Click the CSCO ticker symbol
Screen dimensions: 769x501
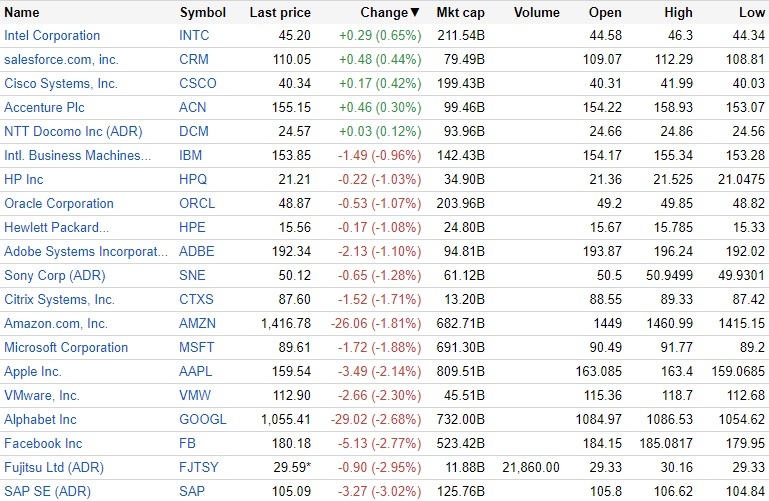click(x=198, y=84)
